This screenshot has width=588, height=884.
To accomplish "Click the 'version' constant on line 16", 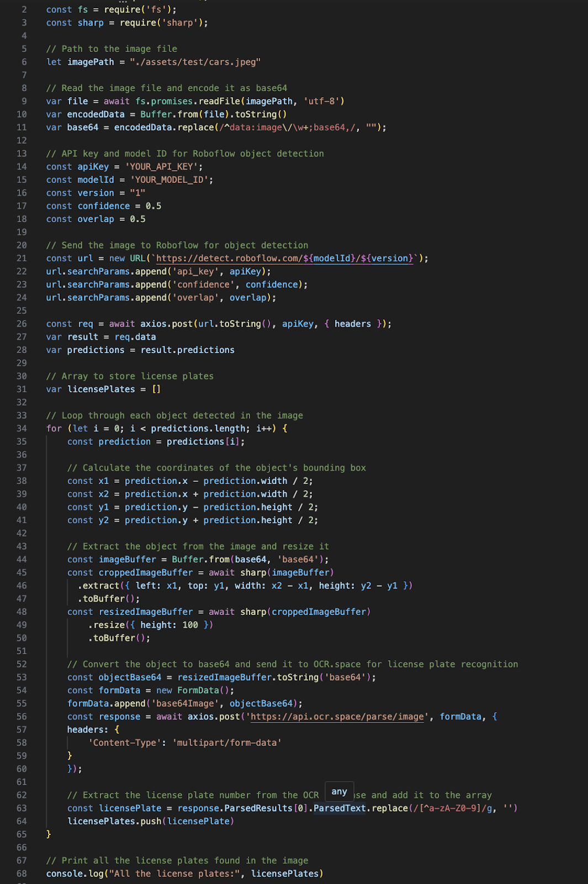I will click(96, 193).
